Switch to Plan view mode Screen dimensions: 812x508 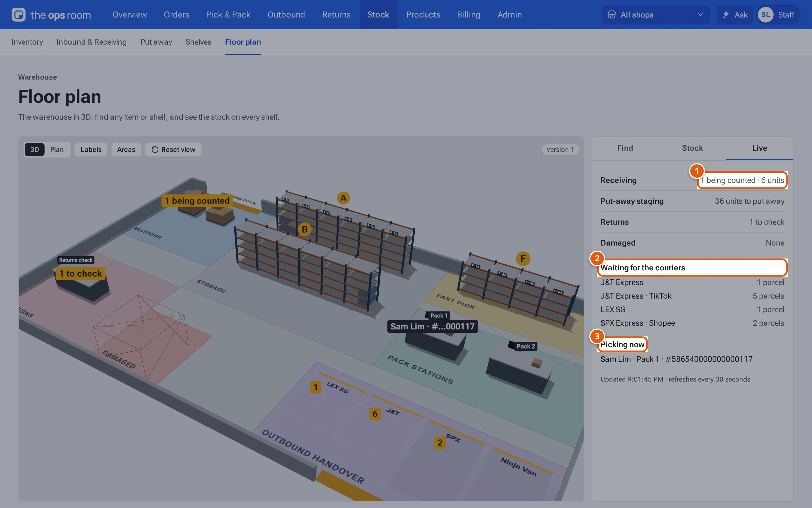click(57, 150)
